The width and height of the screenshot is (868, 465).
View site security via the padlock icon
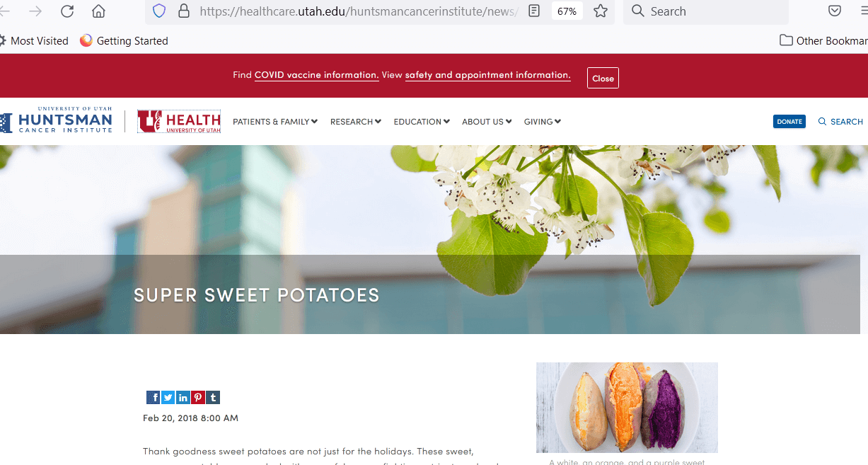[x=184, y=11]
